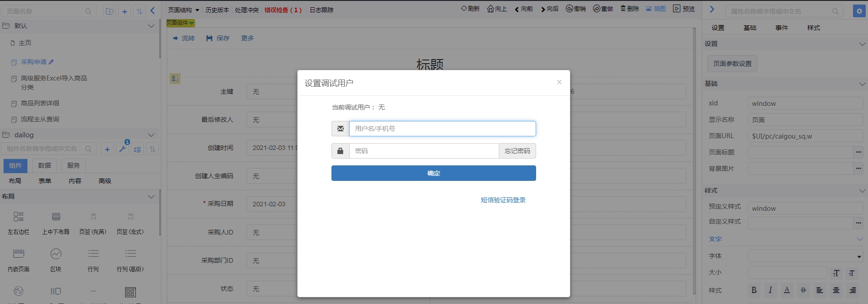This screenshot has width=868, height=304.
Task: Click the 预览 preview play icon
Action: [677, 9]
